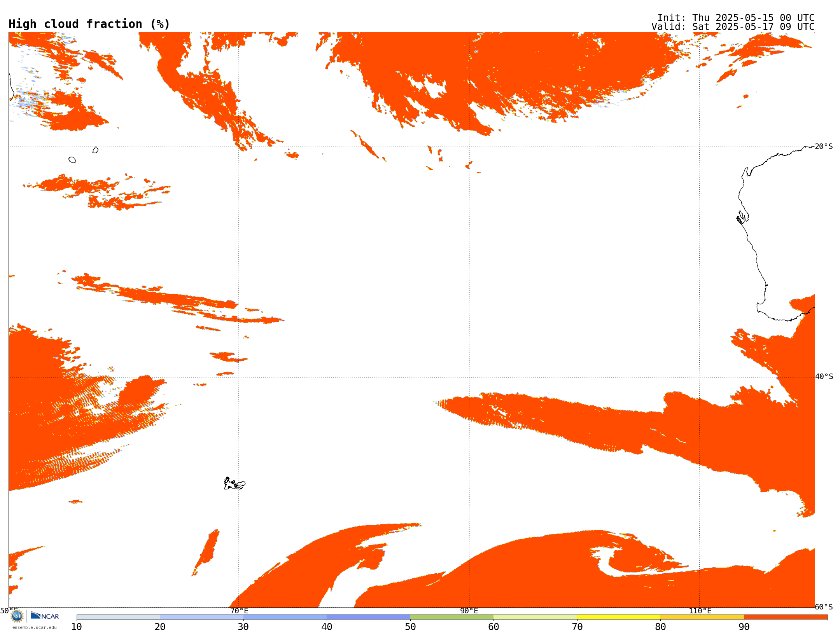The height and width of the screenshot is (632, 840).
Task: Click the 30–40 blue colorbar segment
Action: 285,617
